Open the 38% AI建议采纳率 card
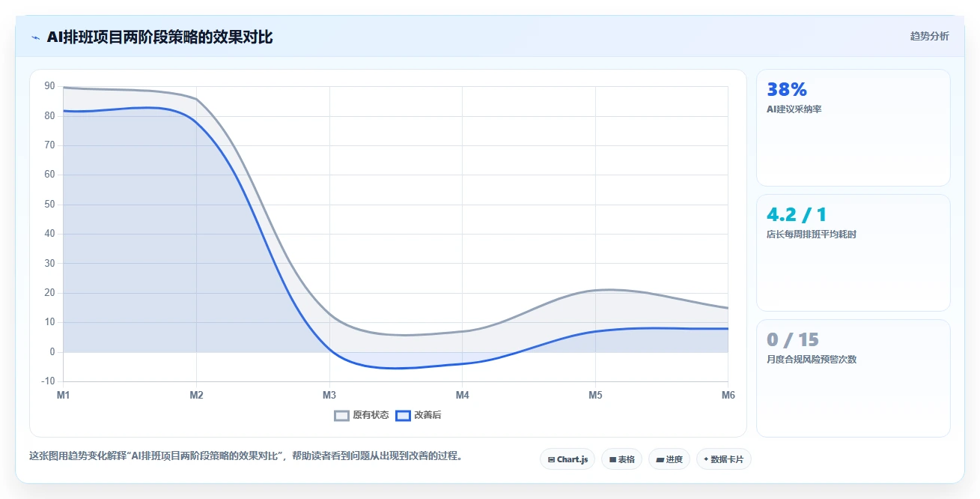The width and height of the screenshot is (980, 499). [x=853, y=127]
